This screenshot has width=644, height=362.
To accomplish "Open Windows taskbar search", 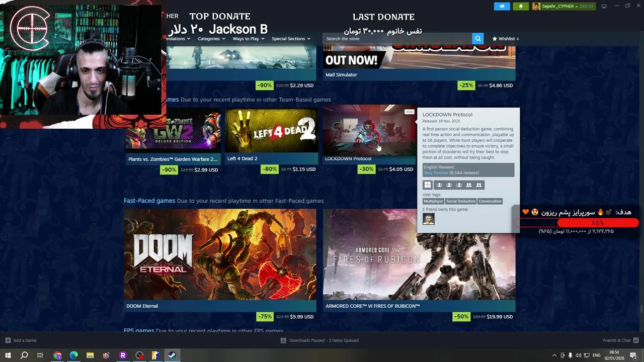I will coord(24,355).
